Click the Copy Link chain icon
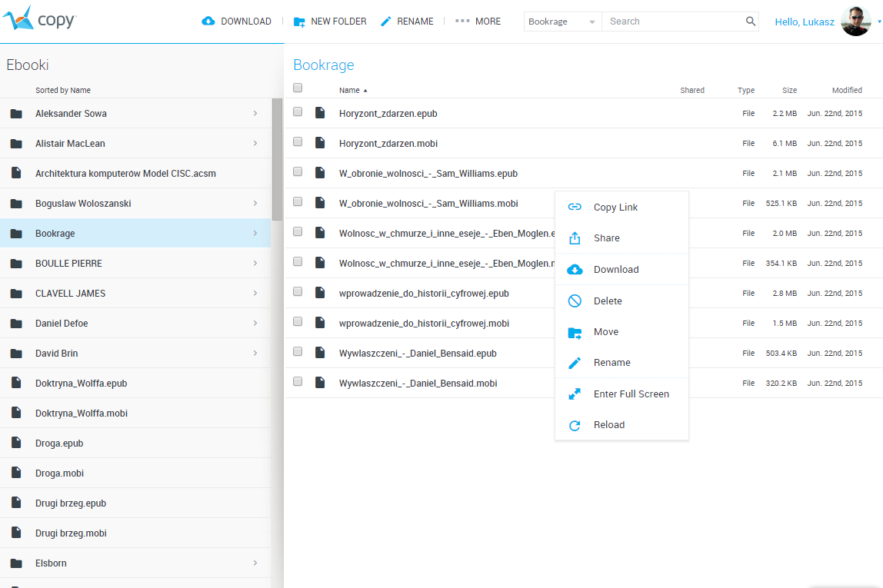 (x=575, y=208)
